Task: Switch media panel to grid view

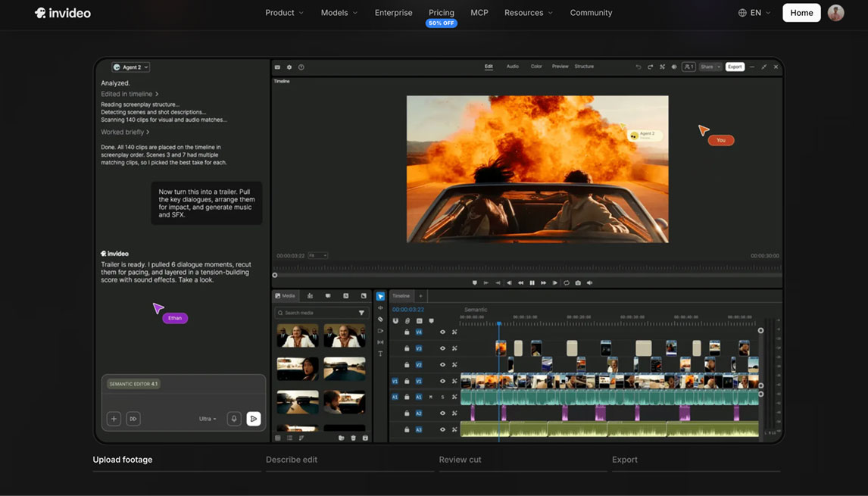Action: (278, 438)
